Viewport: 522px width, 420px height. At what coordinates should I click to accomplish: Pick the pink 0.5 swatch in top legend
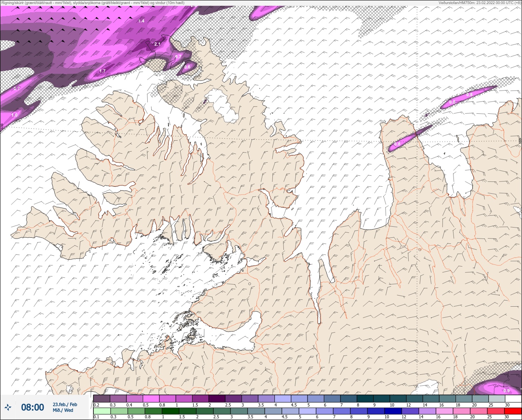(151, 398)
